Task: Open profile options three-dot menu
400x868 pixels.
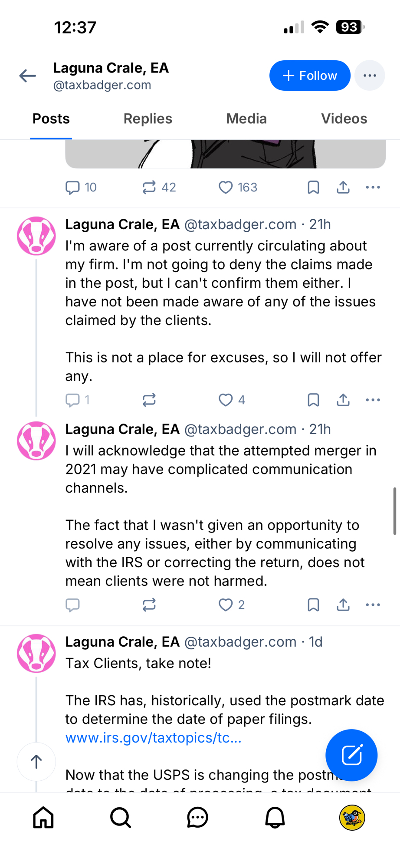Action: tap(370, 76)
